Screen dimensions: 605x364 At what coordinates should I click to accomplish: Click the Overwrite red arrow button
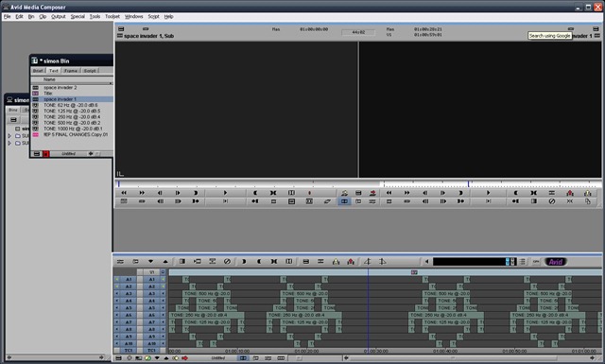[x=351, y=261]
